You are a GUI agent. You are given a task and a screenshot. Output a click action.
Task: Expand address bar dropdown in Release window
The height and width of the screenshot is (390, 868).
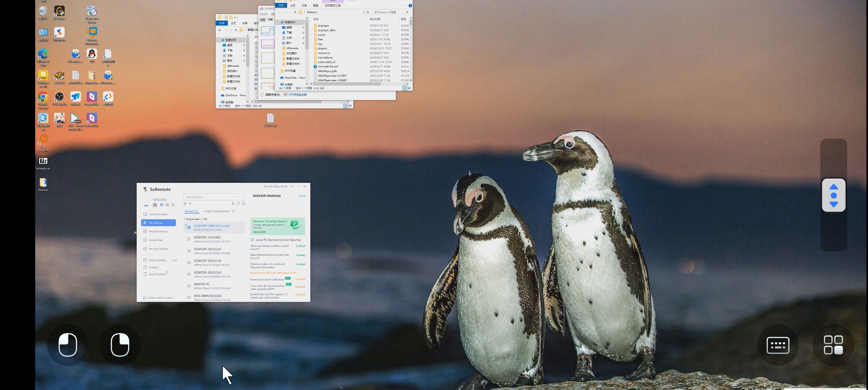pos(364,12)
